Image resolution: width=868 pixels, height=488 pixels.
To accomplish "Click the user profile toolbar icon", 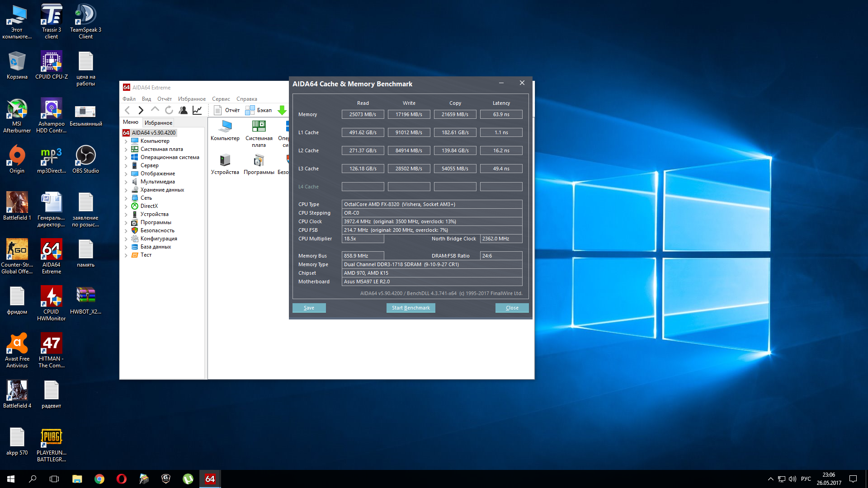I will point(183,110).
